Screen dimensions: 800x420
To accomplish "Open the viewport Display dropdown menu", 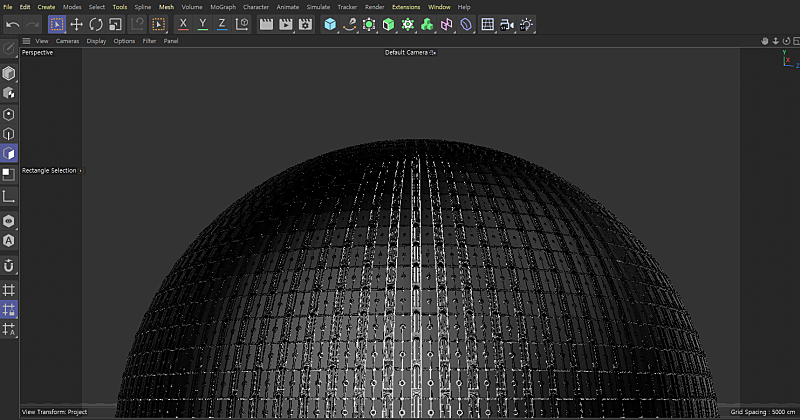I will (x=96, y=41).
